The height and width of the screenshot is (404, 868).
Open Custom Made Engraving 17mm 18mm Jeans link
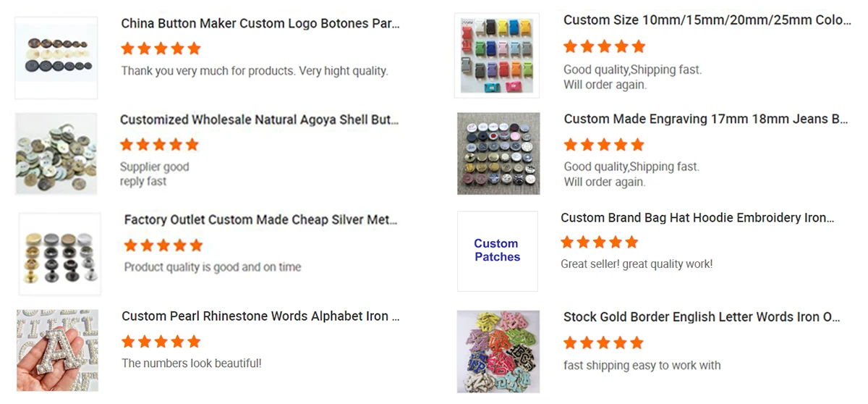705,119
